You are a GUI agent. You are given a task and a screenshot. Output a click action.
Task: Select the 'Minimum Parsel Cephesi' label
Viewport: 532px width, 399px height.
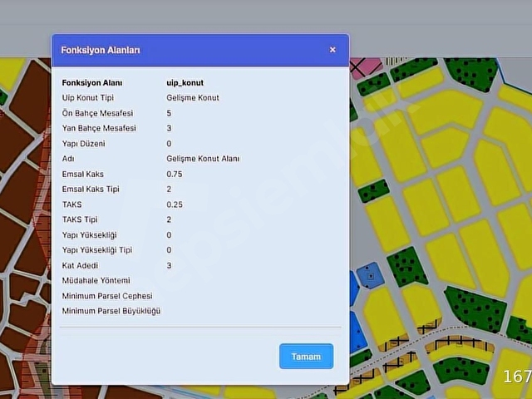(107, 296)
